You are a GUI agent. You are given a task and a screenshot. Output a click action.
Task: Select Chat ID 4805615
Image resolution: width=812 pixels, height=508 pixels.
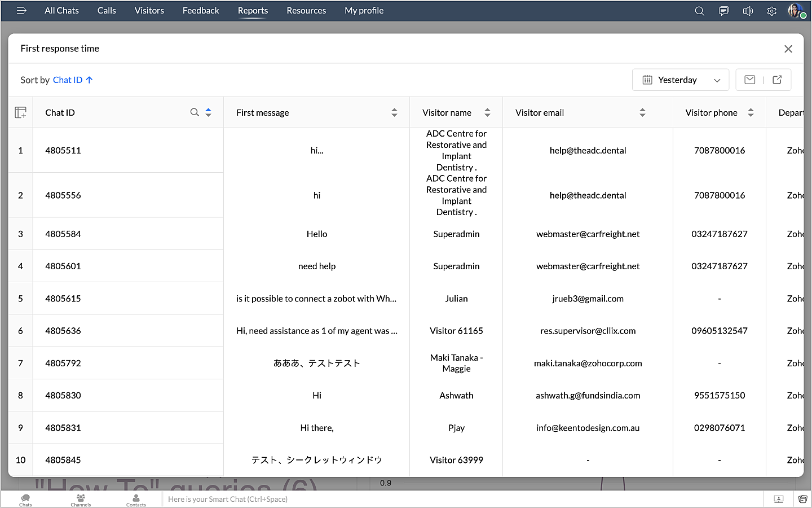tap(63, 299)
